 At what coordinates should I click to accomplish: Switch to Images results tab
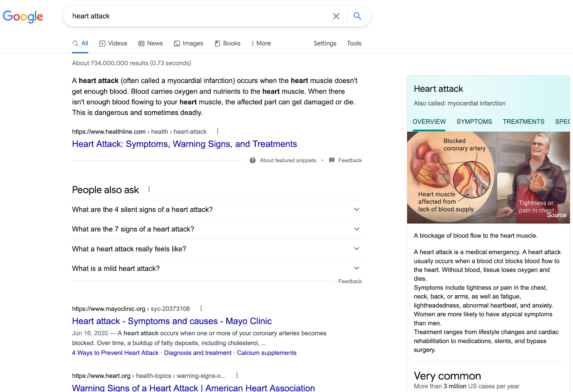(188, 43)
